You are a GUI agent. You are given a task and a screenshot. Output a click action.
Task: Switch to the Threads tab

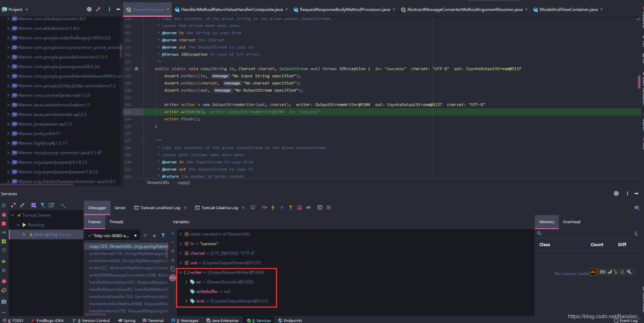point(116,222)
